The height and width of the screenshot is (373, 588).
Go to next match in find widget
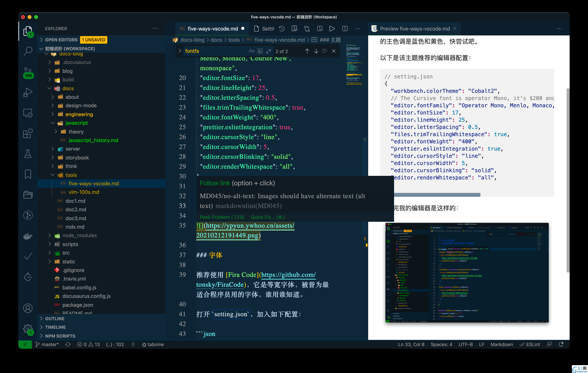[316, 51]
